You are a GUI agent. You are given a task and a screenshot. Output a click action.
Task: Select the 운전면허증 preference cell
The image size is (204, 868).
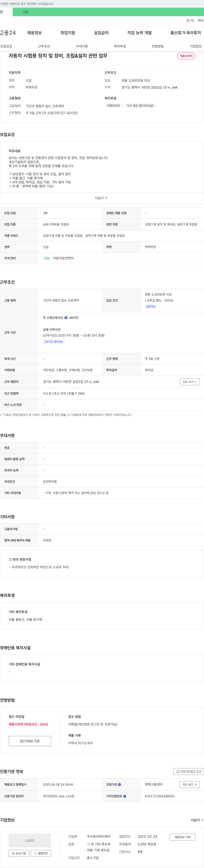(x=50, y=482)
